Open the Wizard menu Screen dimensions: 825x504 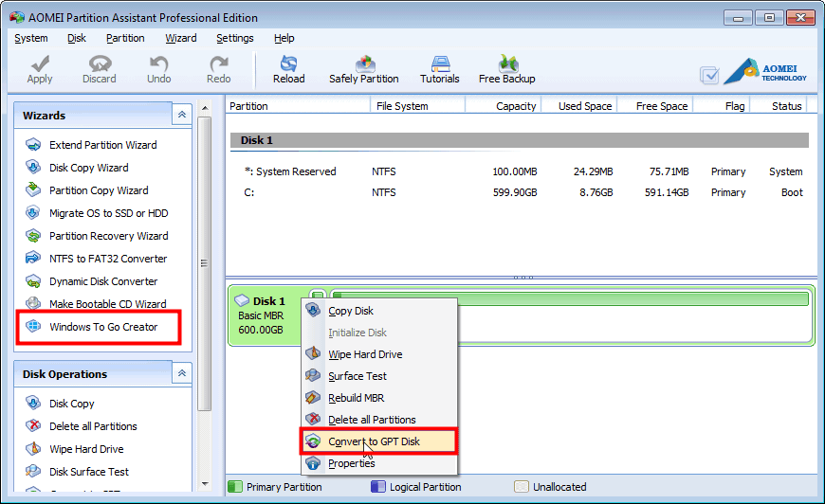tap(181, 38)
